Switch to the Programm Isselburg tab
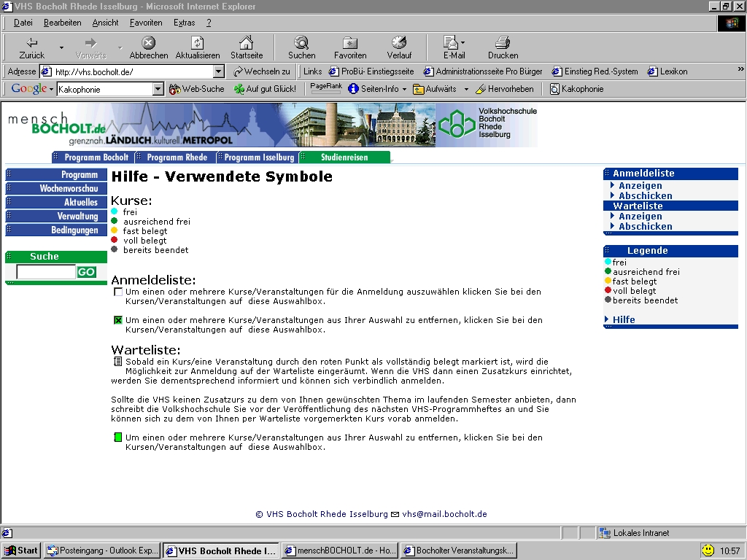The width and height of the screenshot is (747, 560). [258, 157]
